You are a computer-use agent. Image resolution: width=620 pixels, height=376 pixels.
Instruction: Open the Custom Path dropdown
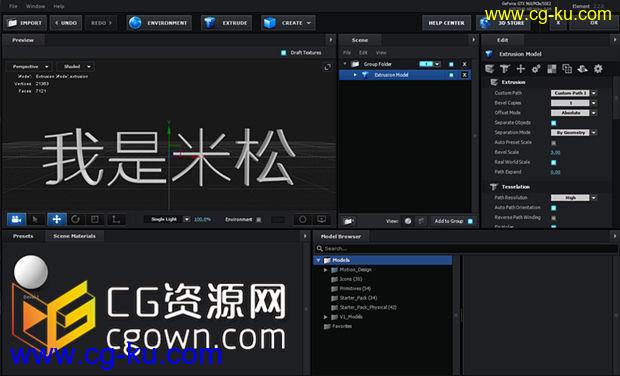(573, 93)
